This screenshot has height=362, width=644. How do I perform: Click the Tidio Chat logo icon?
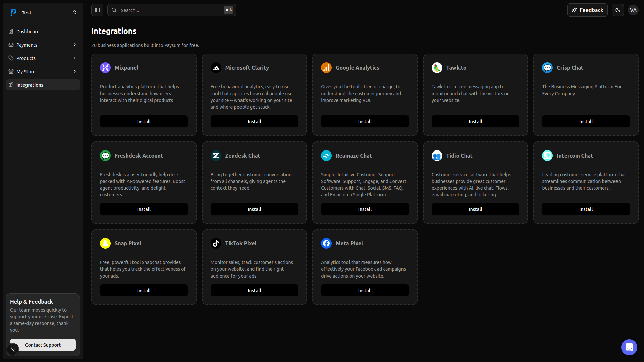coord(437,156)
